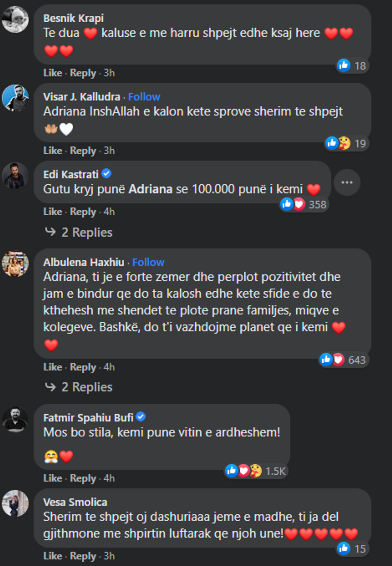
Task: Open the three-dot menu on Edi Kastrati's comment
Action: click(x=347, y=182)
